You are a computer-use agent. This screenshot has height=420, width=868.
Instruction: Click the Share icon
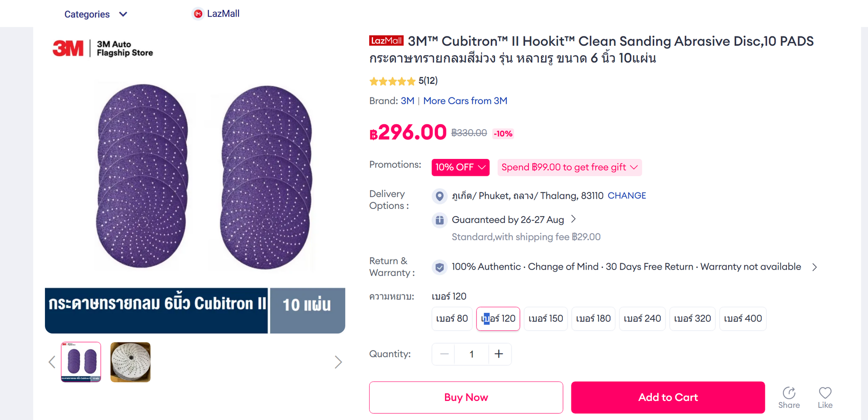pos(789,393)
